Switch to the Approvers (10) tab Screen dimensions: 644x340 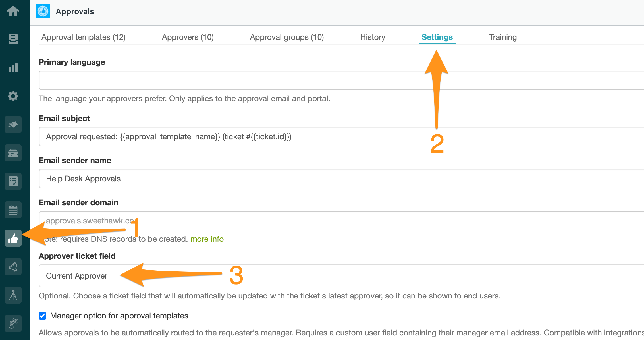188,37
